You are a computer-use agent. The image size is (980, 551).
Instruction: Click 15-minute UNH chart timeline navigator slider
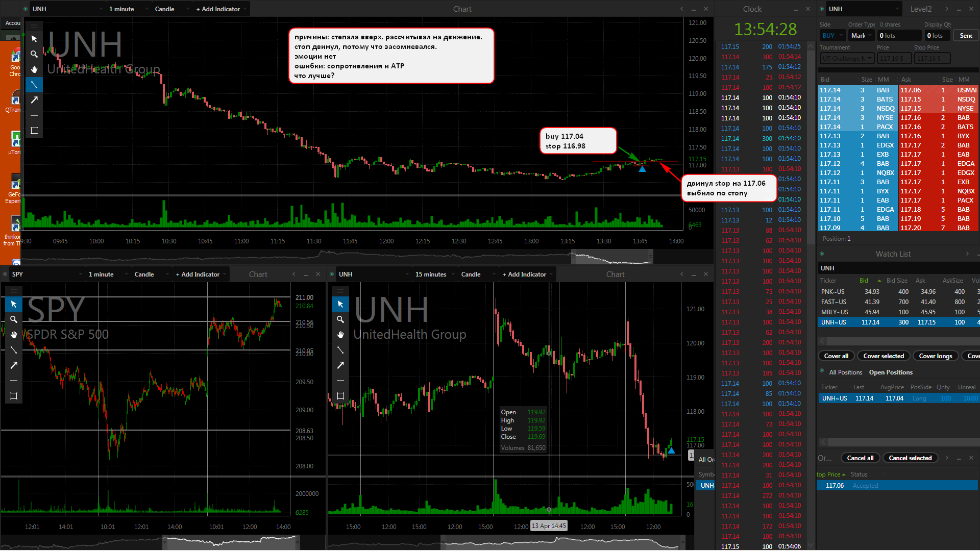click(563, 542)
